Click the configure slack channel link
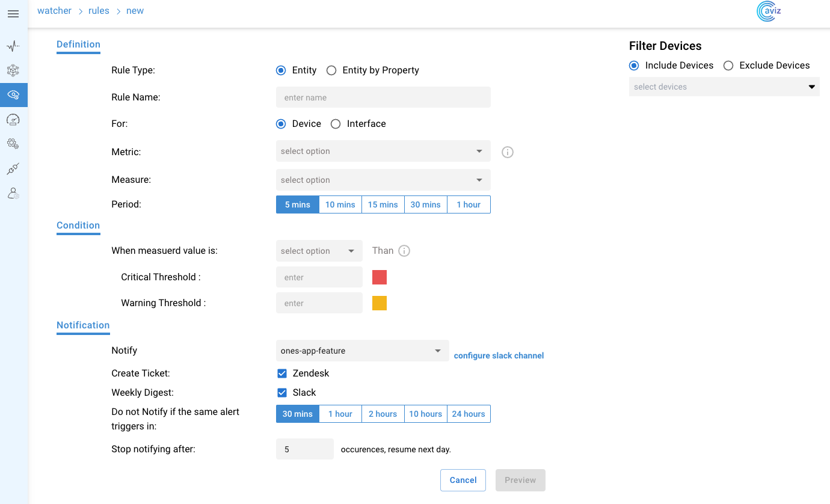Screen dimensions: 830x504 click(x=499, y=355)
